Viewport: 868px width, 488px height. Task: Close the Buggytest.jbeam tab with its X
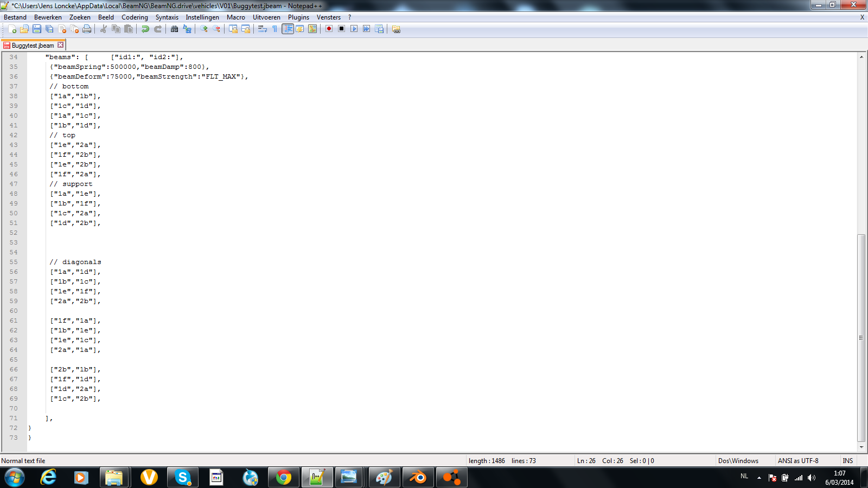tap(61, 45)
